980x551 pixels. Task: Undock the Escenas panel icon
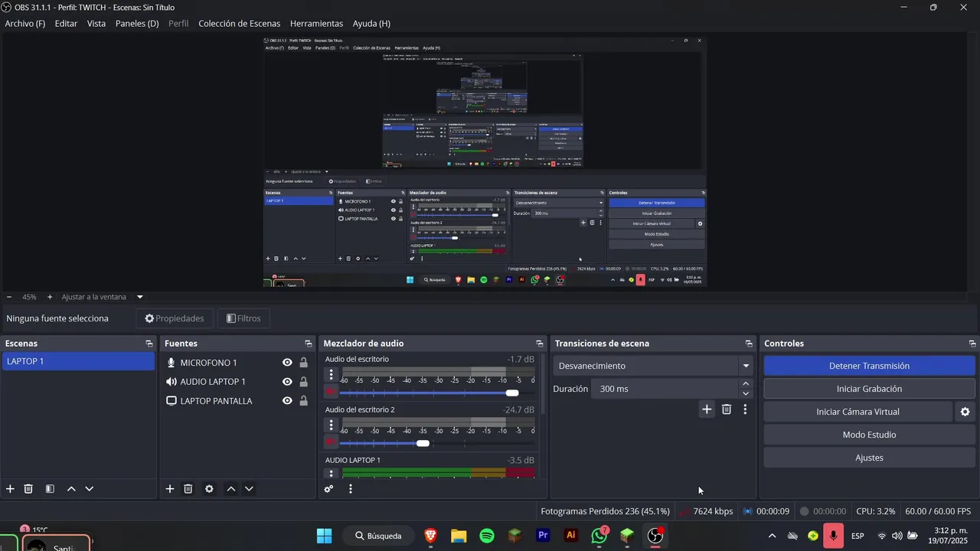click(x=149, y=344)
